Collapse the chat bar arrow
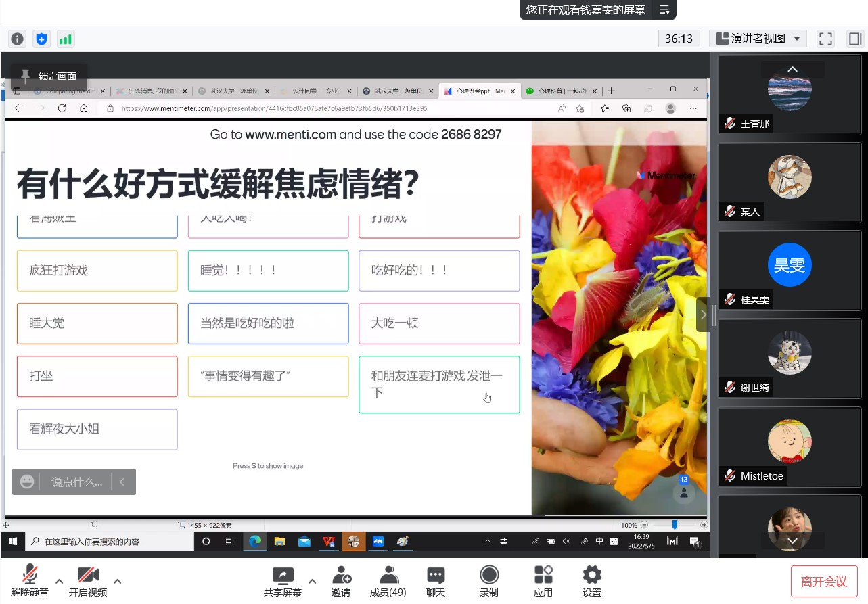Viewport: 868px width, 604px height. (x=122, y=482)
